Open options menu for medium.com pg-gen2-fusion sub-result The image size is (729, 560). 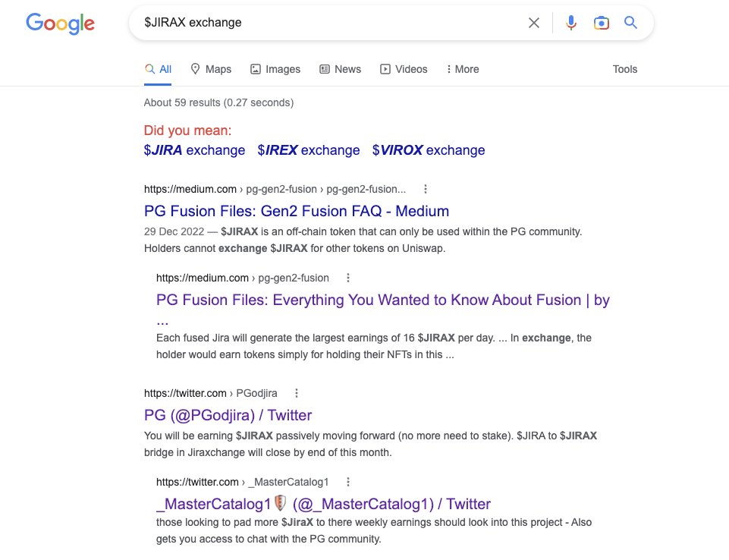(347, 278)
